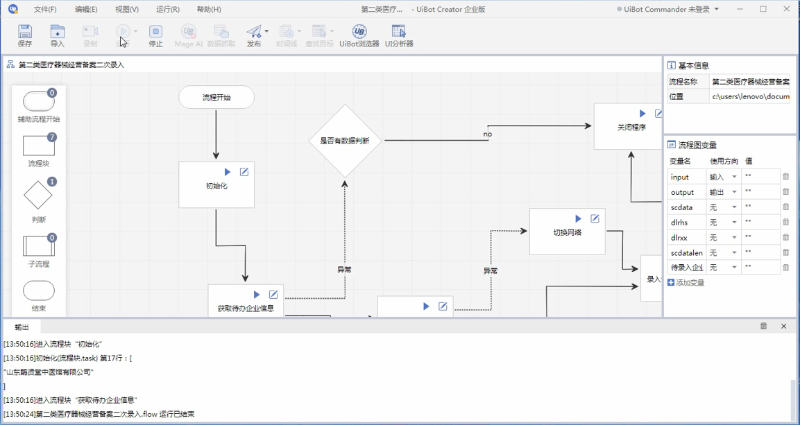The width and height of the screenshot is (800, 425).
Task: Clear output with the trash icon
Action: pyautogui.click(x=763, y=326)
